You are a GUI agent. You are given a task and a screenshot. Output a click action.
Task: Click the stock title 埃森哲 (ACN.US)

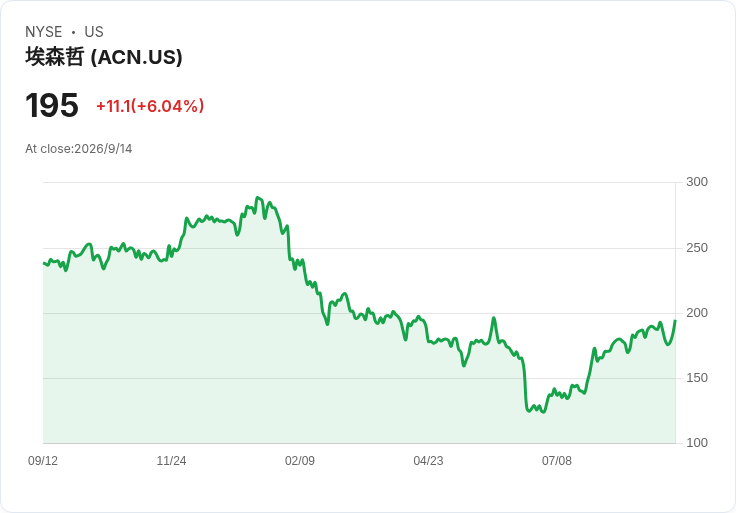tap(104, 57)
